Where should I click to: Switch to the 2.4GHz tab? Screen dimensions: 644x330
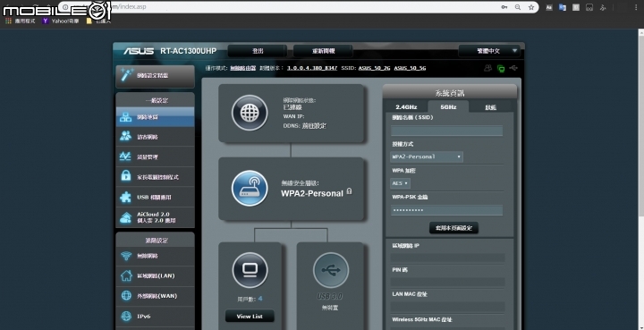[406, 107]
